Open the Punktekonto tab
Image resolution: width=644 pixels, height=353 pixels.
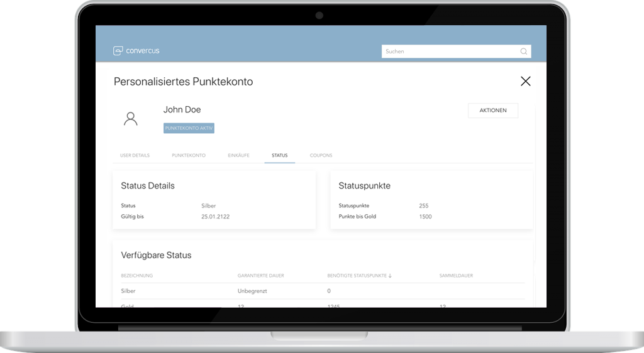[189, 155]
